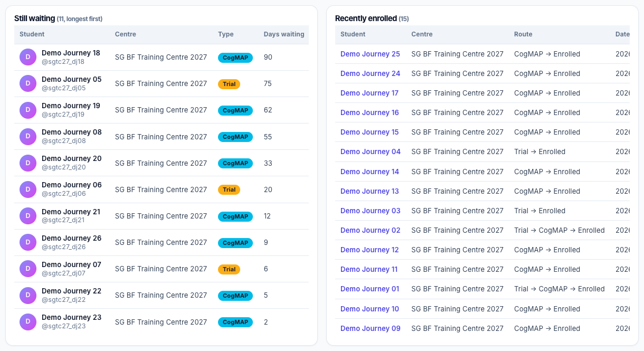
Task: Click Centre header in Recently enrolled table
Action: point(422,34)
